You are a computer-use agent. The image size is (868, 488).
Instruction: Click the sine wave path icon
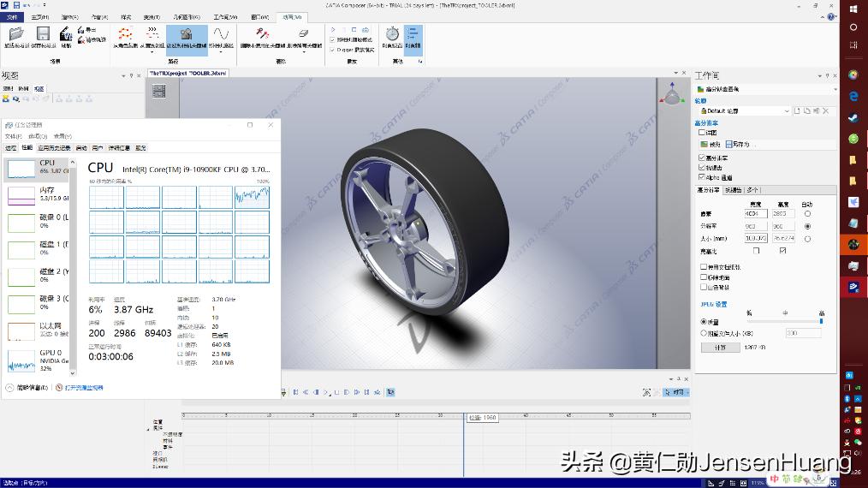click(x=221, y=34)
